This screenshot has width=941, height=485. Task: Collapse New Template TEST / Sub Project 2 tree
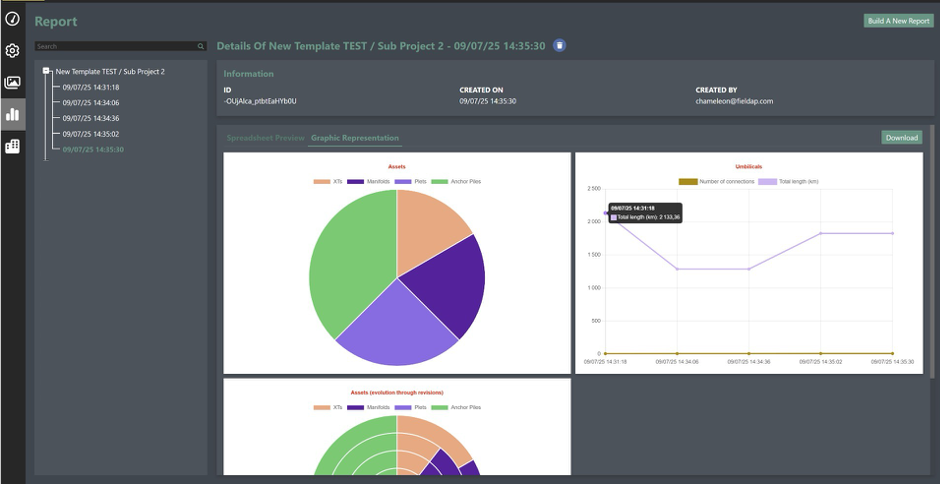(x=46, y=71)
